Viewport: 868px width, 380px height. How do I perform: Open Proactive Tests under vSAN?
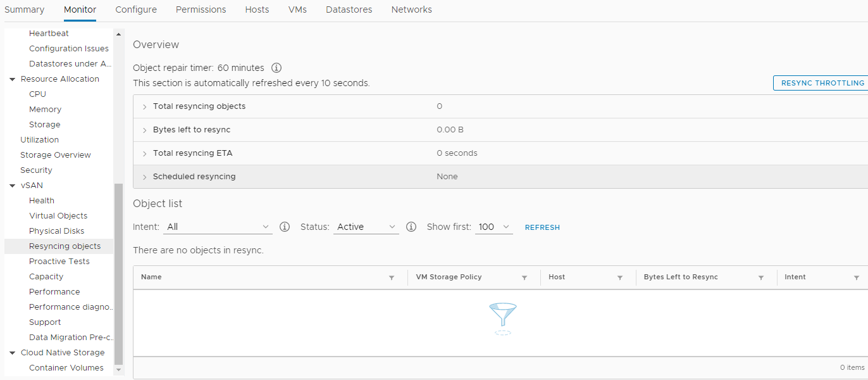tap(59, 262)
